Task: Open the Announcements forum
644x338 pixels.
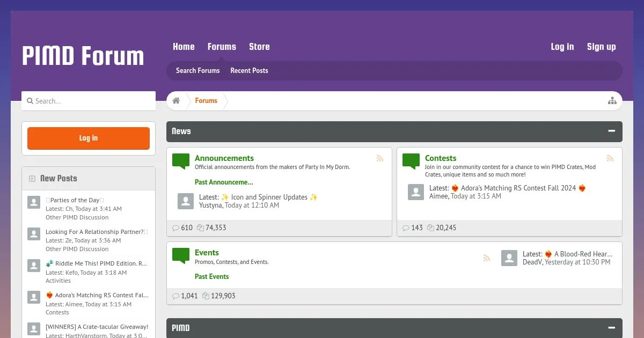Action: click(224, 158)
